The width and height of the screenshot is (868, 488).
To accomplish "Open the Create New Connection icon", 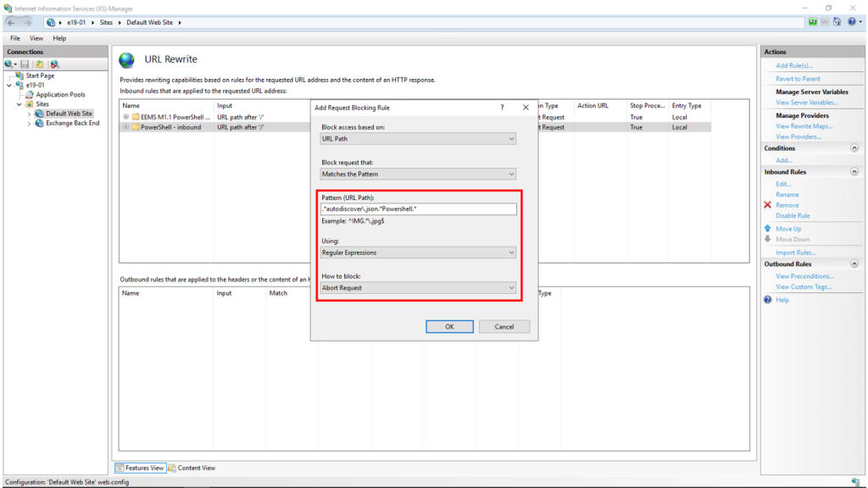I will coord(8,64).
